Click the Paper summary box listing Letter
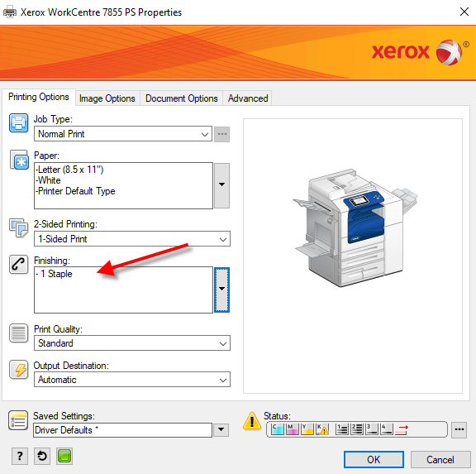 pos(123,185)
